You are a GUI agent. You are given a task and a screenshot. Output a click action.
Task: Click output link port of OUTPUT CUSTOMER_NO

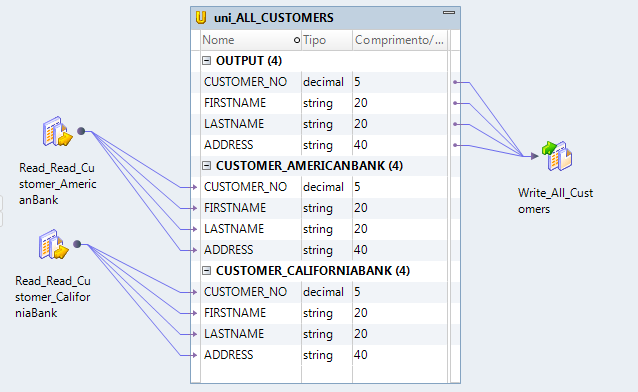click(x=455, y=82)
